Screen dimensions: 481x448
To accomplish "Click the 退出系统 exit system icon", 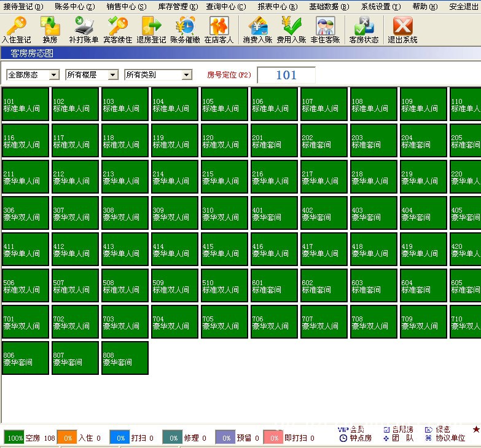I will coord(402,29).
